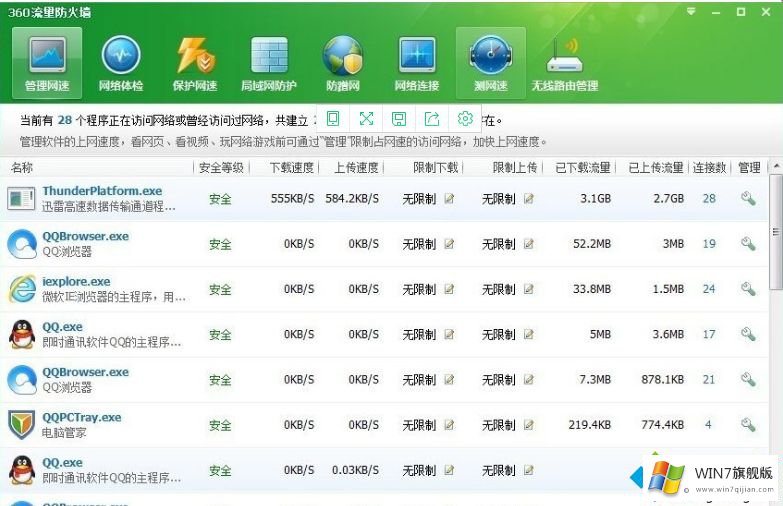Viewport: 783px width, 506px height.
Task: Open manage tool for QQPCTray.exe
Action: [x=748, y=425]
